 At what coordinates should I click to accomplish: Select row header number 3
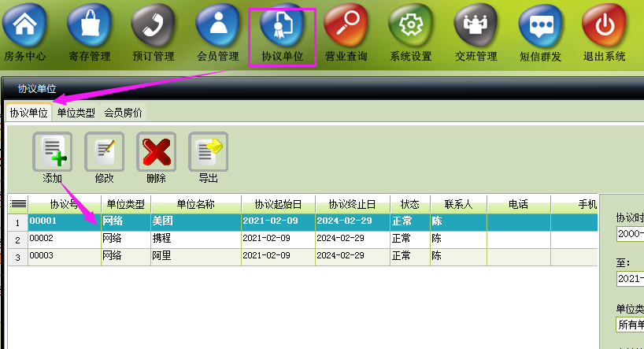(17, 257)
